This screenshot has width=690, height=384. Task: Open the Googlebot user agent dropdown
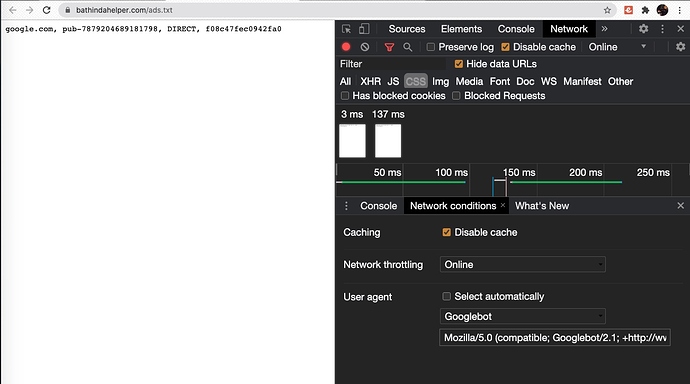pyautogui.click(x=522, y=316)
